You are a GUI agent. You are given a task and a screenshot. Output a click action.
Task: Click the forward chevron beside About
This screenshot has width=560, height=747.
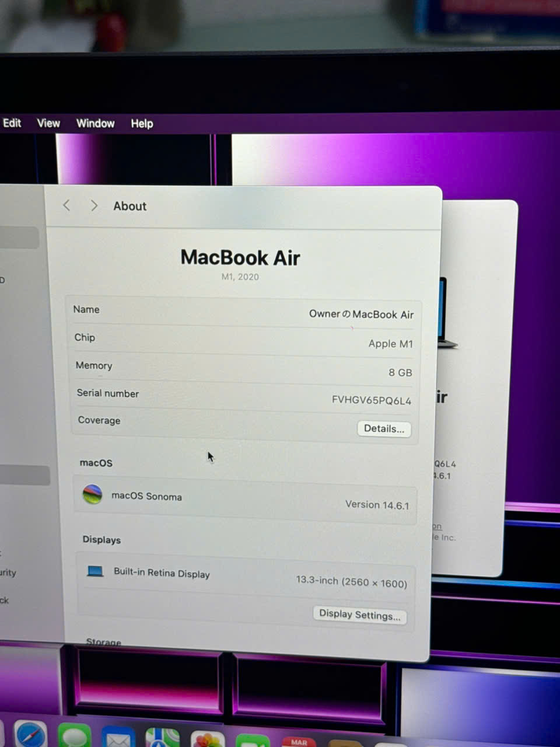click(x=94, y=205)
